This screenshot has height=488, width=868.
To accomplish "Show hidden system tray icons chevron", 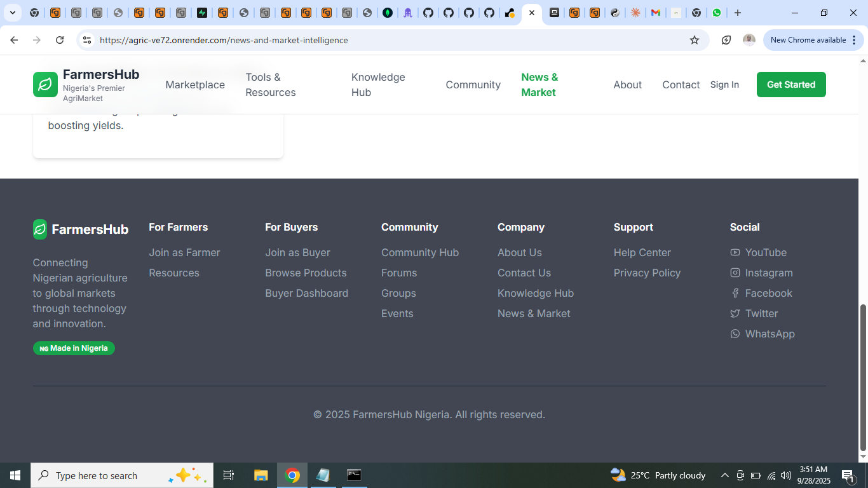I will [x=724, y=475].
